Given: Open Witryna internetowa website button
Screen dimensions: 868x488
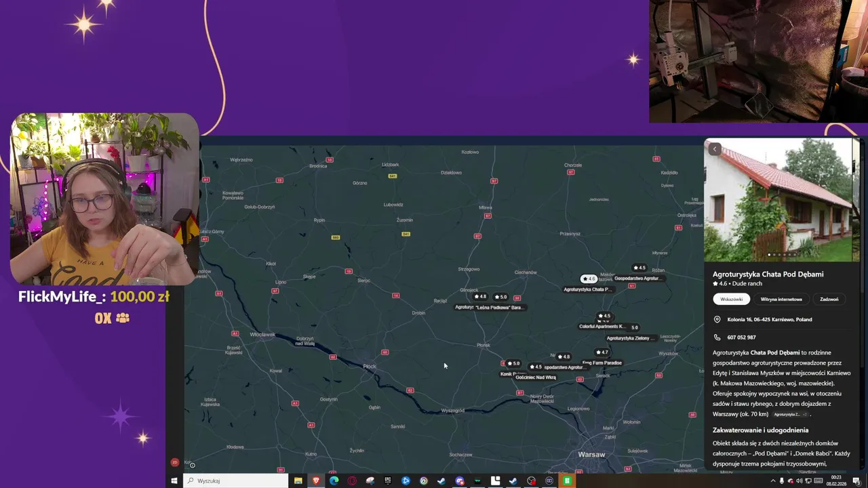Looking at the screenshot, I should click(781, 299).
